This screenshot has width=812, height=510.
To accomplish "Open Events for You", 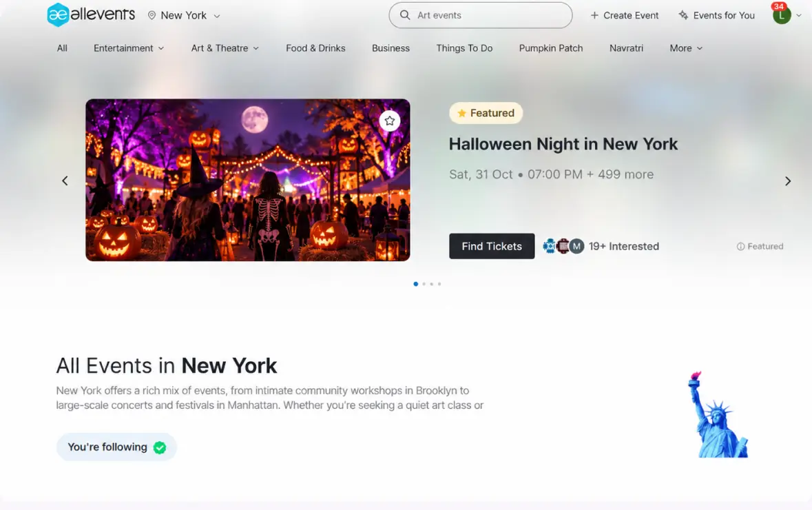I will [x=717, y=16].
